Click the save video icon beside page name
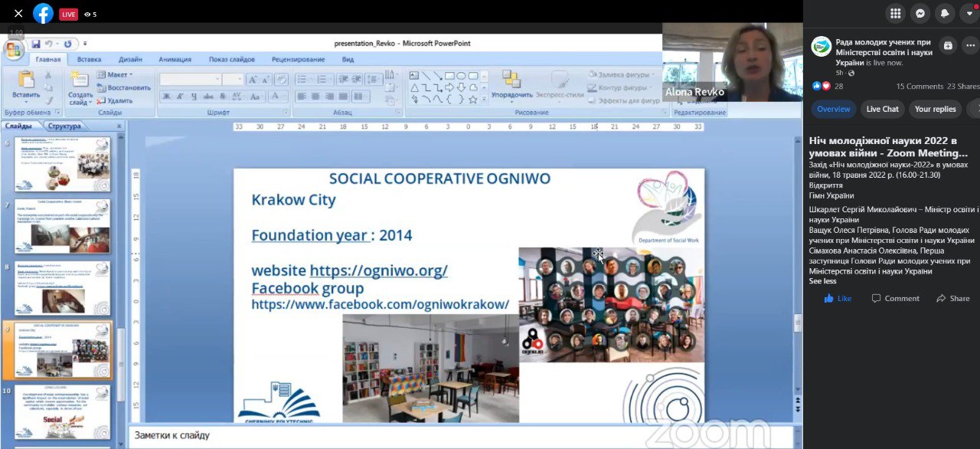Image resolution: width=980 pixels, height=449 pixels. pyautogui.click(x=948, y=46)
